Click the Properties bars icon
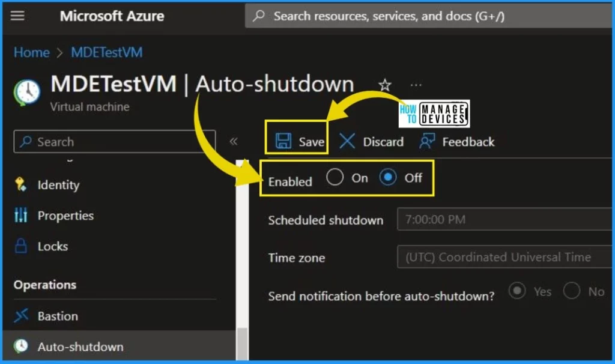The height and width of the screenshot is (364, 615). 21,215
